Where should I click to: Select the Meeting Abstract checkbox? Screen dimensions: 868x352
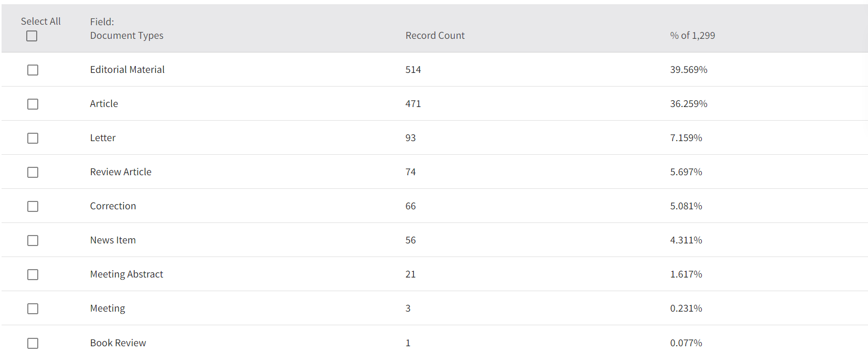pos(33,274)
